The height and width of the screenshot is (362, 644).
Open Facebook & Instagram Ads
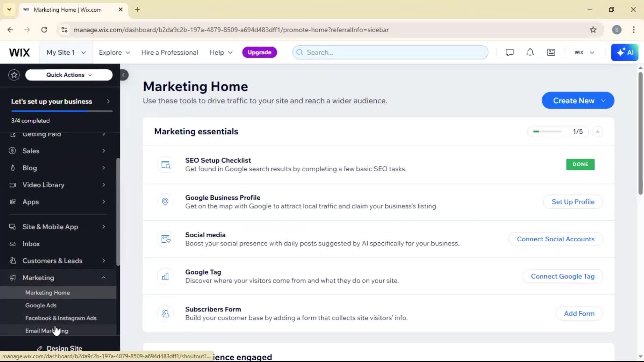(x=58, y=318)
